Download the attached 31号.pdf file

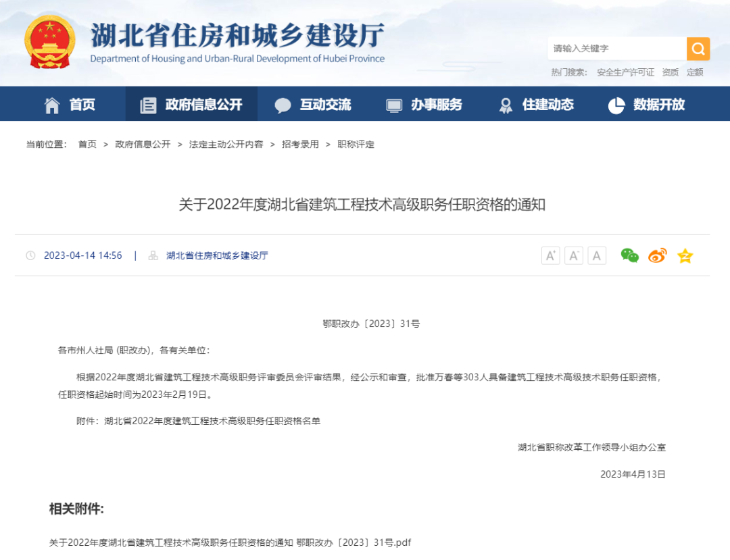(230, 542)
